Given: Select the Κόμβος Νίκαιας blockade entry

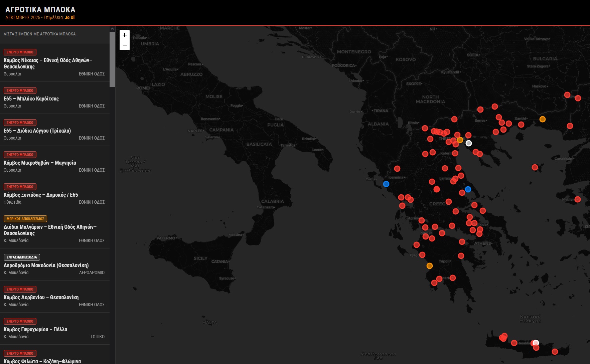Looking at the screenshot, I should 48,63.
